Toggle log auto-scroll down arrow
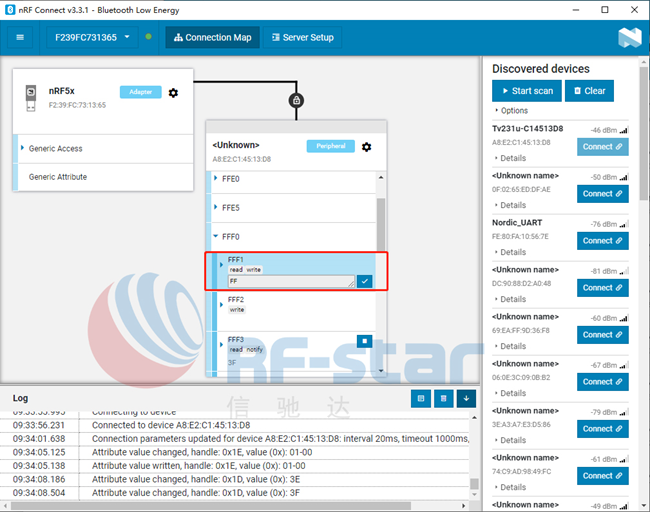Viewport: 650px width, 512px height. 466,398
